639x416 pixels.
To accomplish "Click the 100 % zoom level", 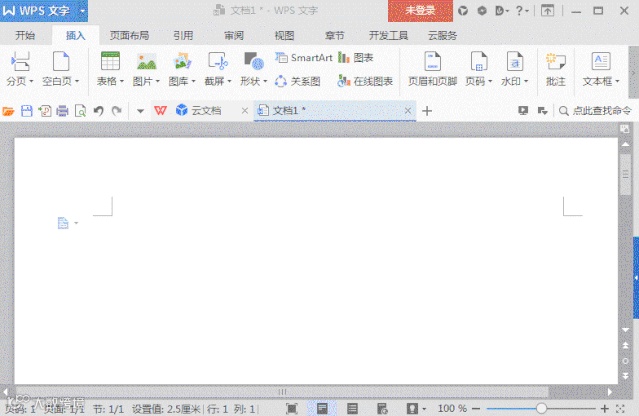I will 452,408.
